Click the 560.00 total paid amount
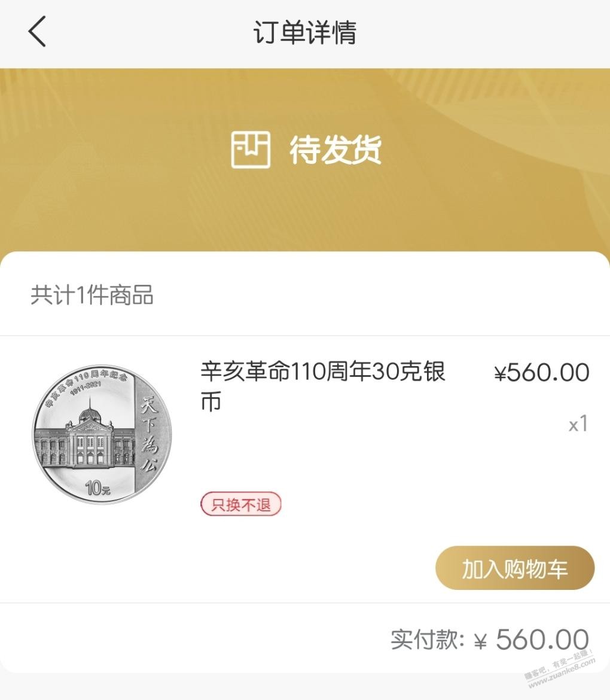Screen dimensions: 610x700 point(542,640)
